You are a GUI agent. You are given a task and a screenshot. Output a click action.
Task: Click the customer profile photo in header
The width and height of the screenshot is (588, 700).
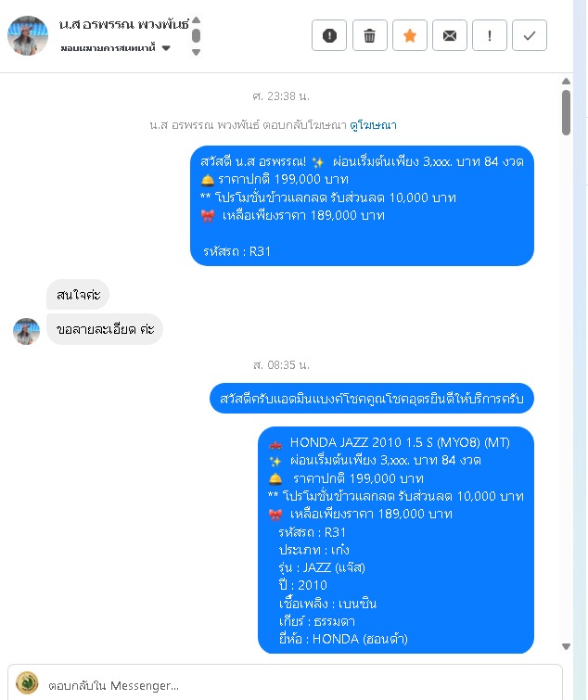click(28, 36)
